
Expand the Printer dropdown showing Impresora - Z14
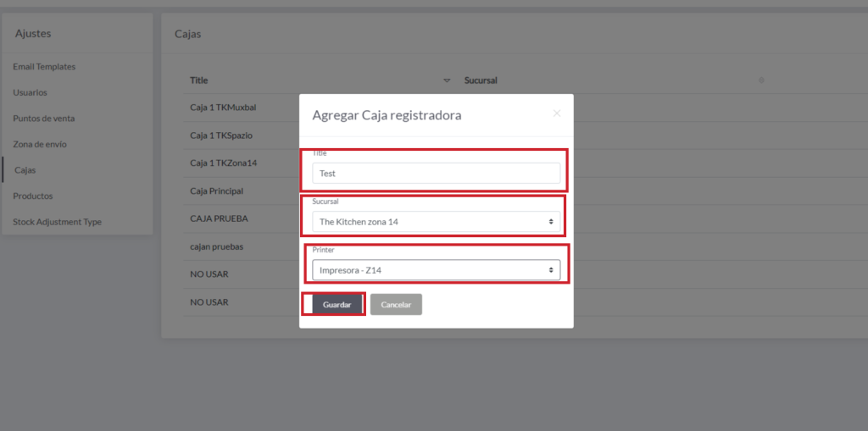[436, 270]
